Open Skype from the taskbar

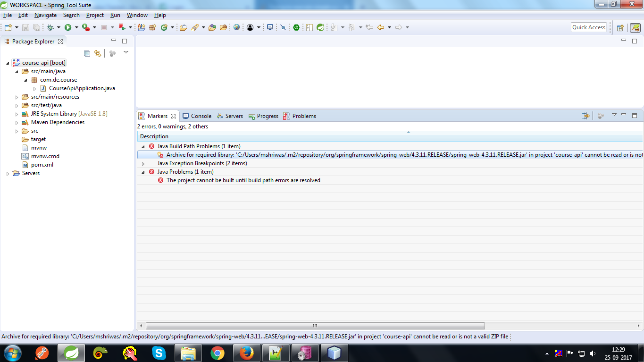point(159,353)
